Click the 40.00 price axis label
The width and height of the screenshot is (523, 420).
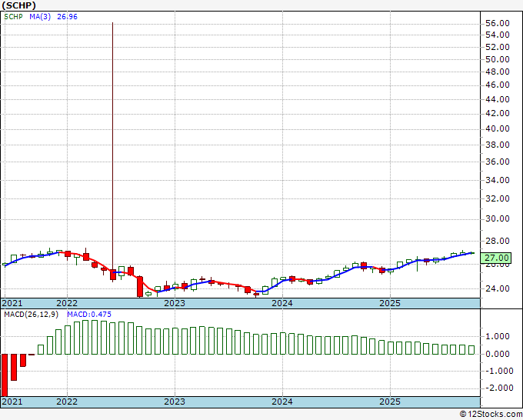tap(498, 128)
